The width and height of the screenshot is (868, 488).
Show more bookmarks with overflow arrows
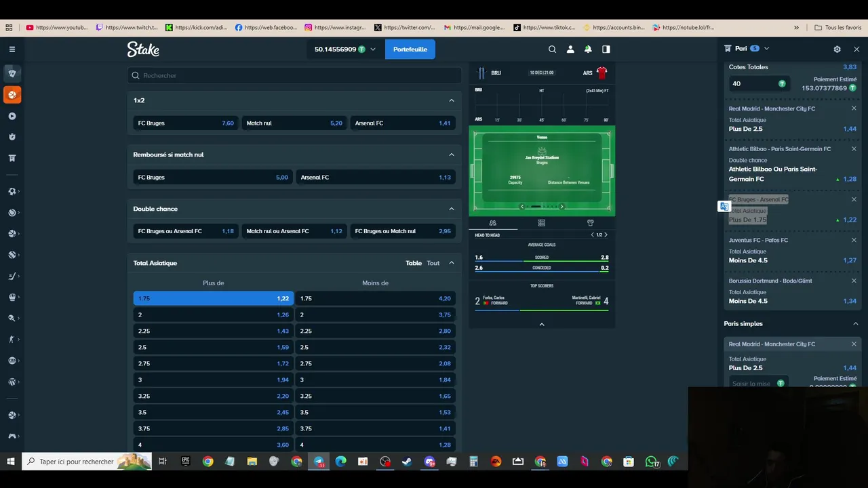click(x=796, y=28)
